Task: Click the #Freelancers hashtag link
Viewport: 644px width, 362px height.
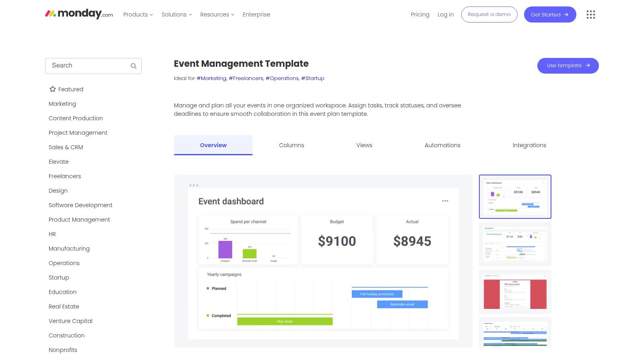Action: [246, 78]
